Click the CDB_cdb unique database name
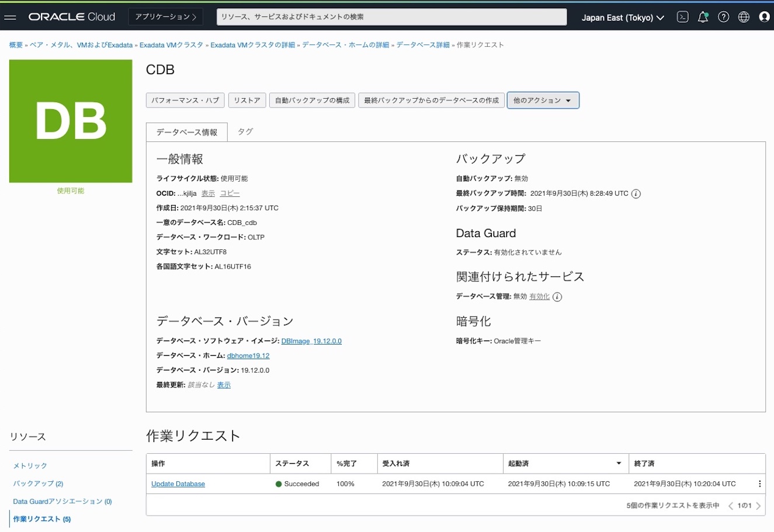The height and width of the screenshot is (532, 774). (x=242, y=222)
